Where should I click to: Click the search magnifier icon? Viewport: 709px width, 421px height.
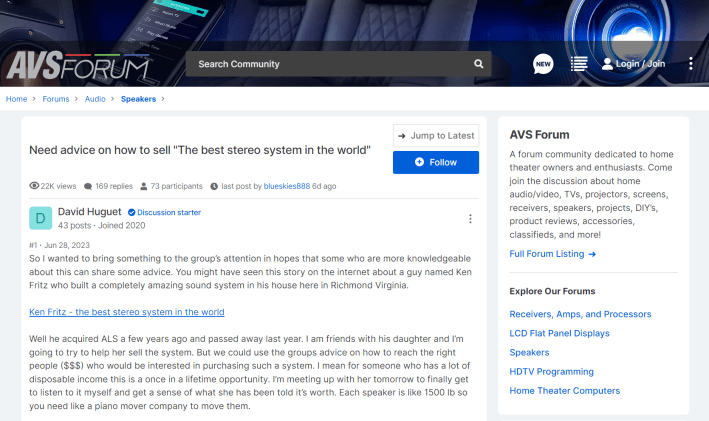pyautogui.click(x=478, y=64)
